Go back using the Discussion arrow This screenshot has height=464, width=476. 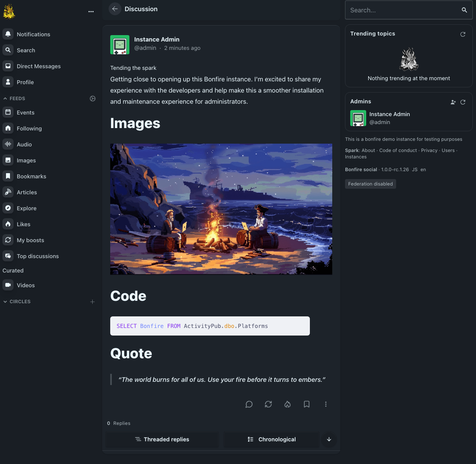tap(115, 9)
